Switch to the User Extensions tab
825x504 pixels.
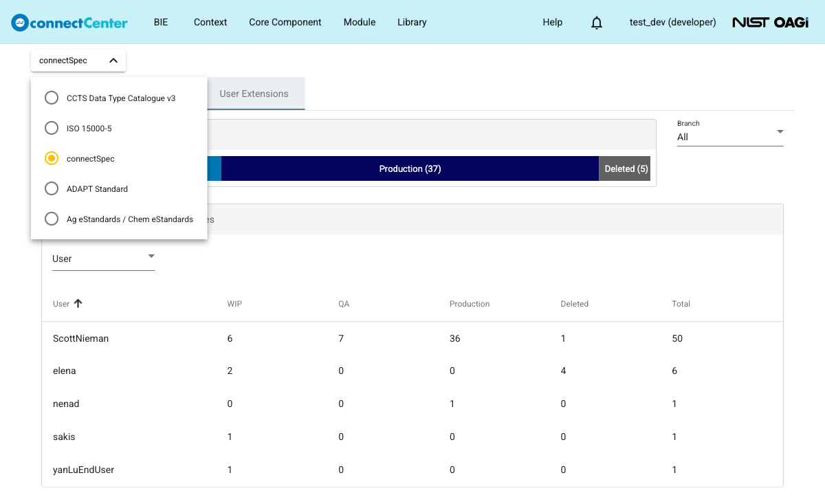click(254, 94)
